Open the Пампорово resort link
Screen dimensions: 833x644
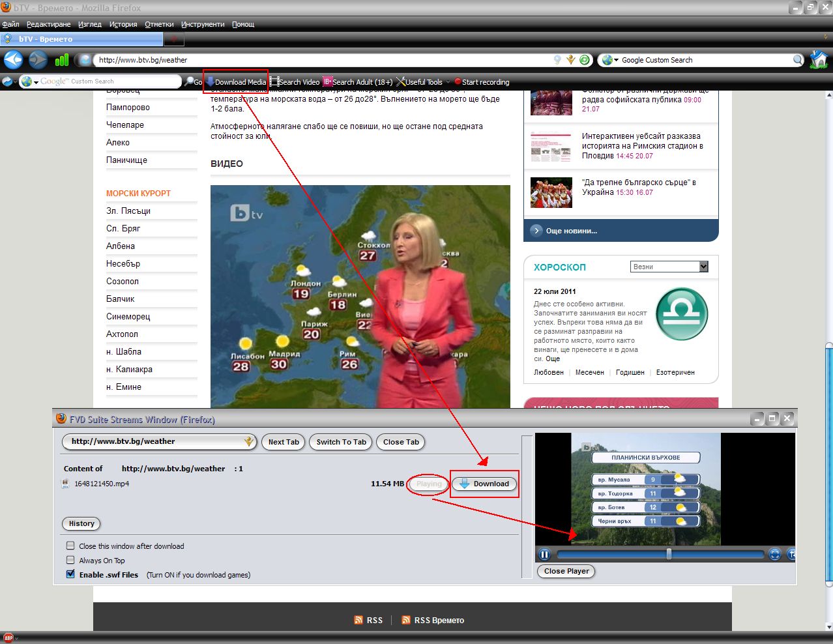128,108
